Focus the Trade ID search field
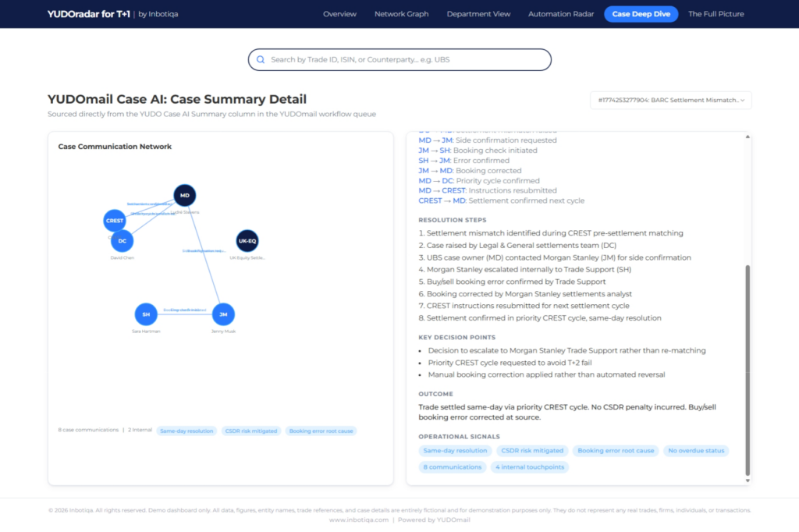This screenshot has height=532, width=799. (406, 60)
